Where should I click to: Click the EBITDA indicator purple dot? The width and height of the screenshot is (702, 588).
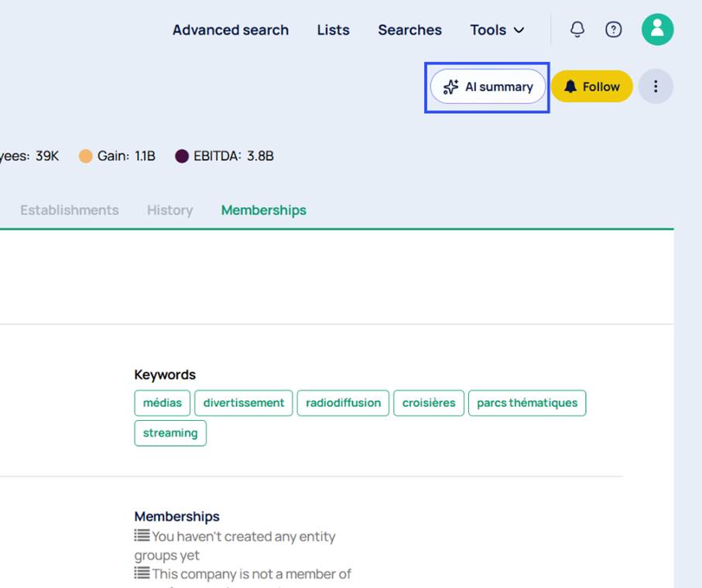(181, 156)
